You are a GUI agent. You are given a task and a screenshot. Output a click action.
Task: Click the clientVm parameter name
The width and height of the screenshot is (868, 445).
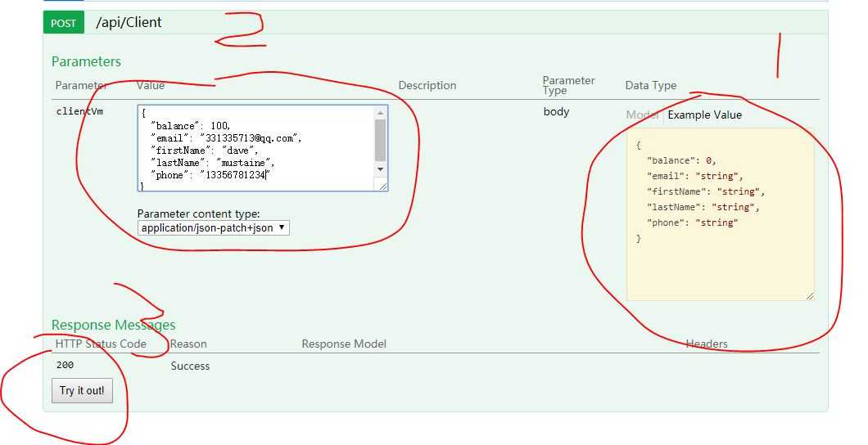tap(79, 111)
